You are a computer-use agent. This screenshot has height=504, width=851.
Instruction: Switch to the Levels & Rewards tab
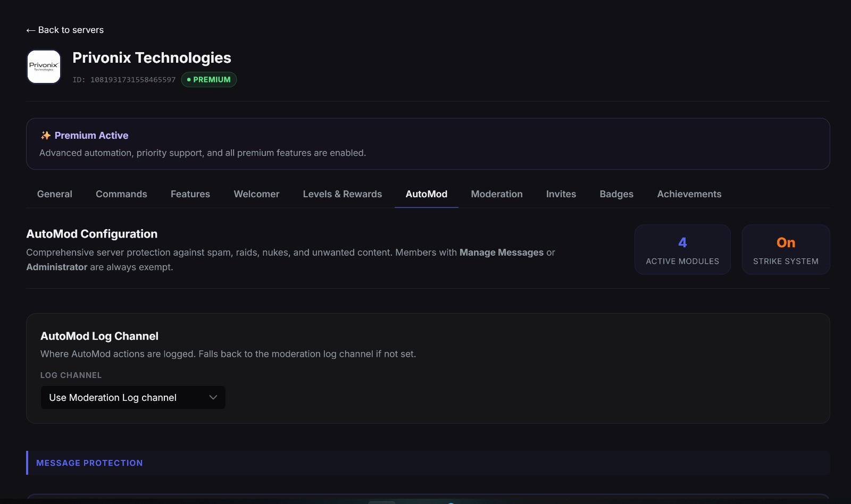click(x=342, y=194)
